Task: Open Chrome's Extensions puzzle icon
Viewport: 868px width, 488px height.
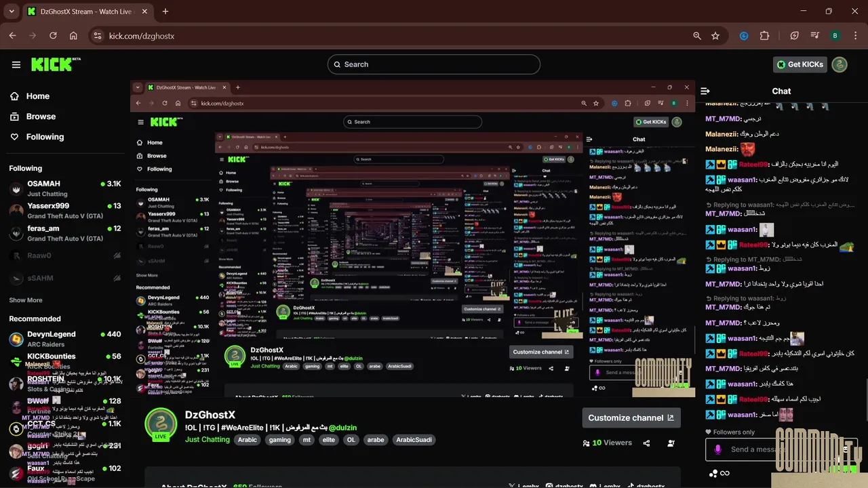Action: point(765,36)
